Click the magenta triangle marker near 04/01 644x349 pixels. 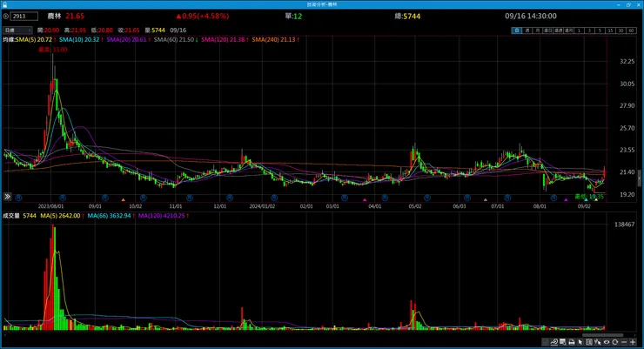(x=365, y=199)
